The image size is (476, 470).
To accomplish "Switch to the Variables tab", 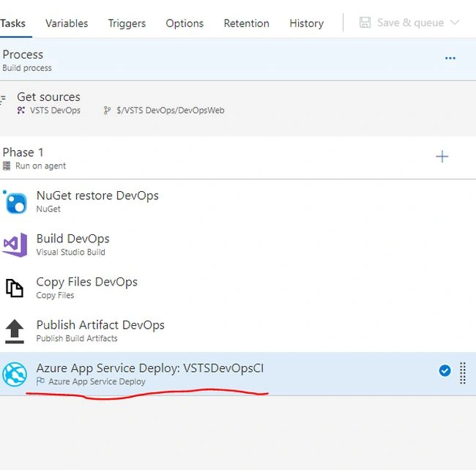I will (x=67, y=23).
